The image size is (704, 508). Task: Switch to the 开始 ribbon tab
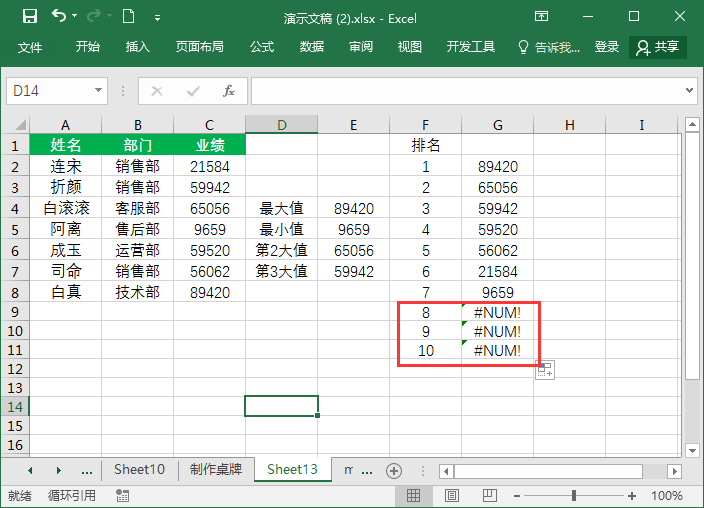(x=88, y=46)
